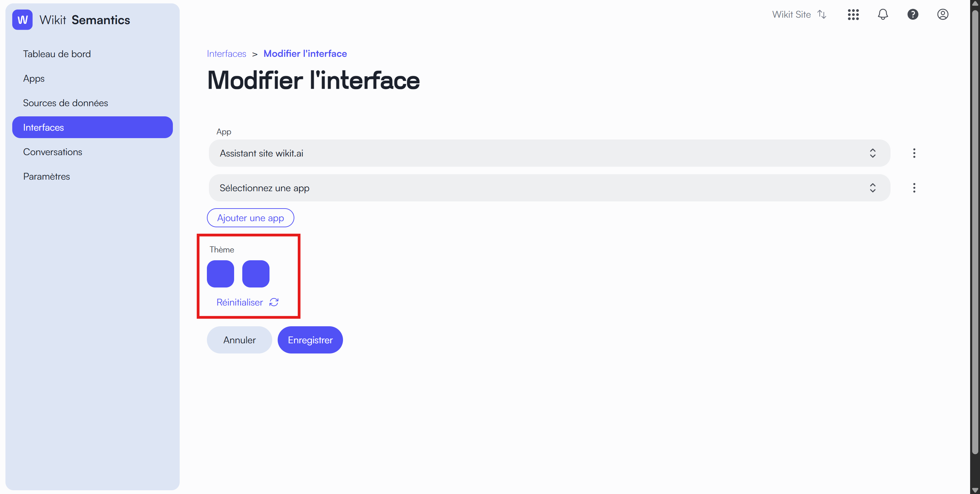
Task: Pick the first Thème color swatch
Action: coord(220,274)
